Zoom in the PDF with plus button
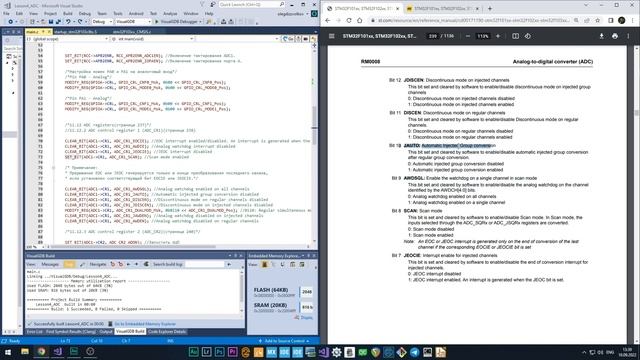 (x=498, y=36)
